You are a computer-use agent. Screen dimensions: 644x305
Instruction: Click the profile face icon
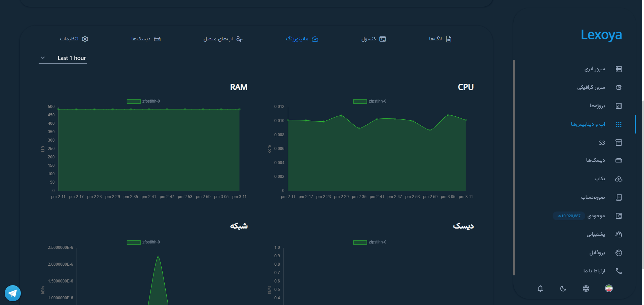click(618, 253)
